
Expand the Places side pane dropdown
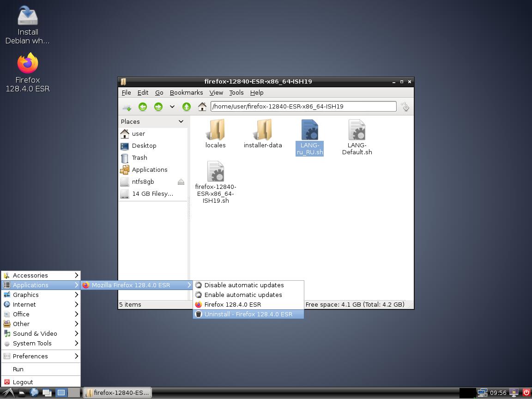[x=181, y=121]
